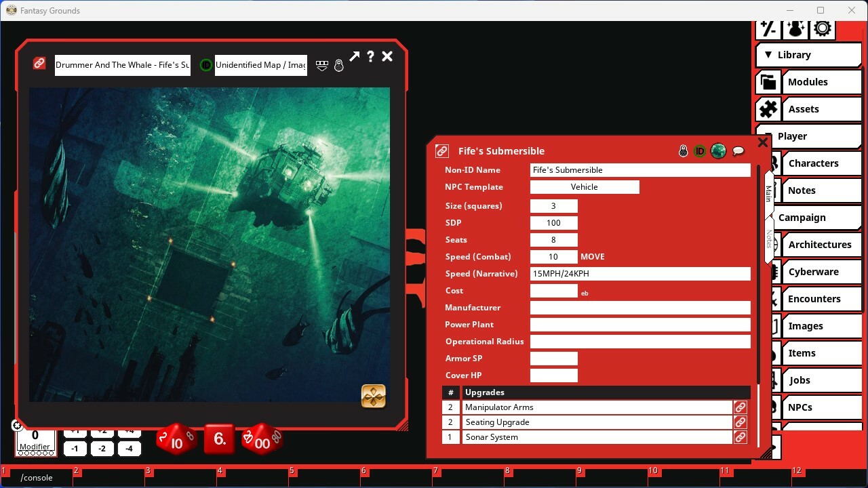Roll the percentile d100 dice
This screenshot has width=868, height=488.
261,439
